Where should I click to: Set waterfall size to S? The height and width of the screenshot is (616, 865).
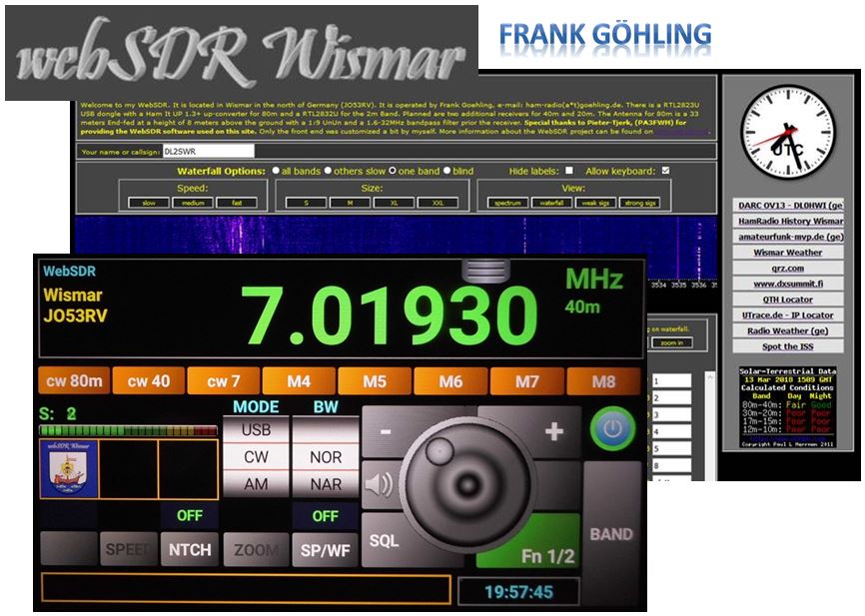[x=307, y=203]
